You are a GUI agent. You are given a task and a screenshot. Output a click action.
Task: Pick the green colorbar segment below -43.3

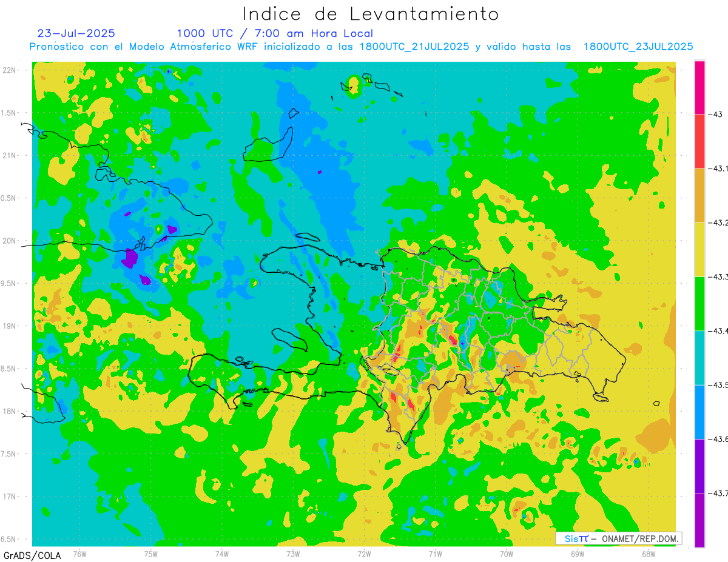(699, 303)
